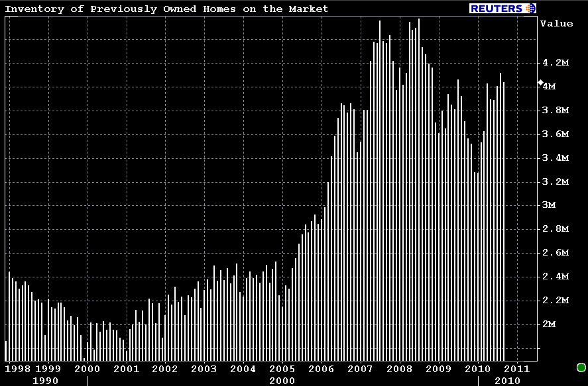The height and width of the screenshot is (386, 588).
Task: Click the 2.4M y-axis label
Action: point(556,276)
